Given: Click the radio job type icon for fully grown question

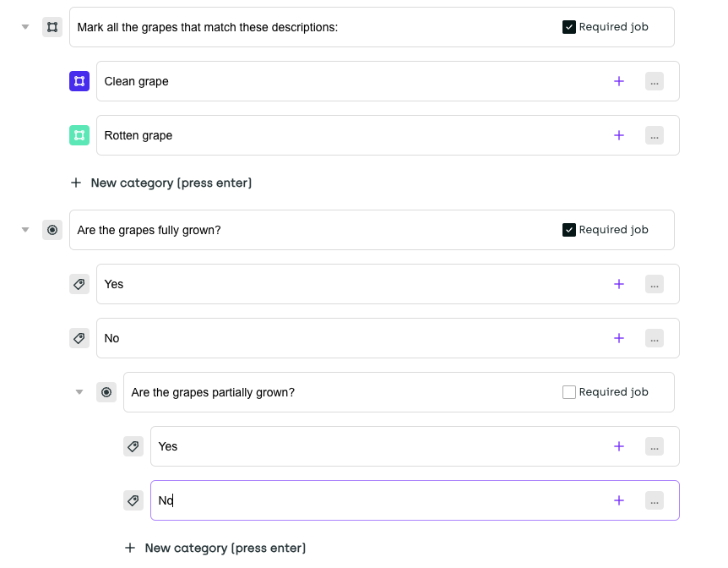Looking at the screenshot, I should [x=52, y=230].
